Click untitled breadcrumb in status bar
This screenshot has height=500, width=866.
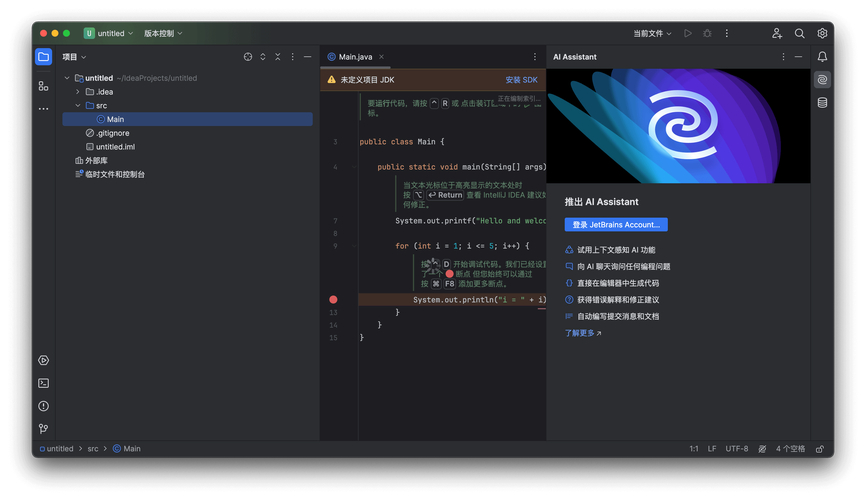56,449
